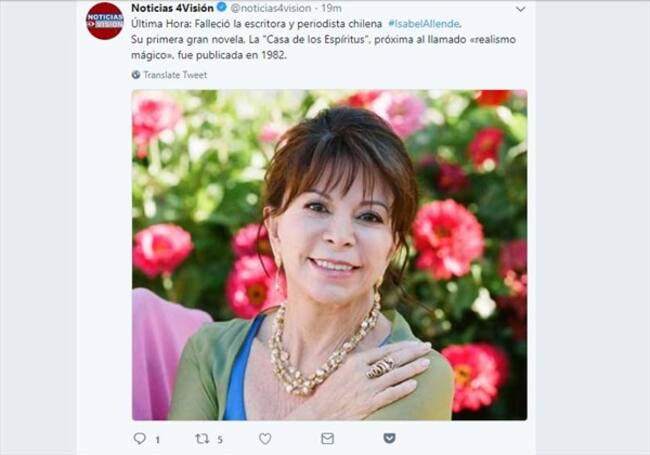Screen dimensions: 650x455
Task: Retweet using the retweet arrows icon
Action: tap(202, 438)
